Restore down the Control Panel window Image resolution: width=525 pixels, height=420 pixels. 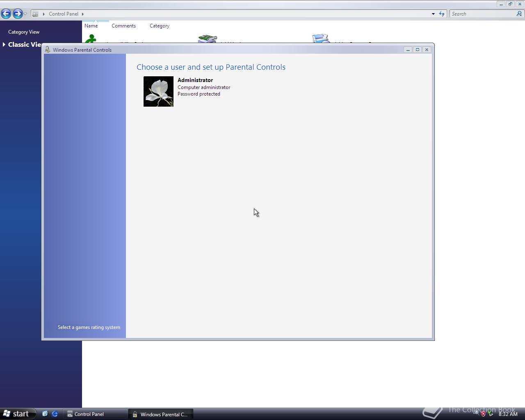[510, 4]
